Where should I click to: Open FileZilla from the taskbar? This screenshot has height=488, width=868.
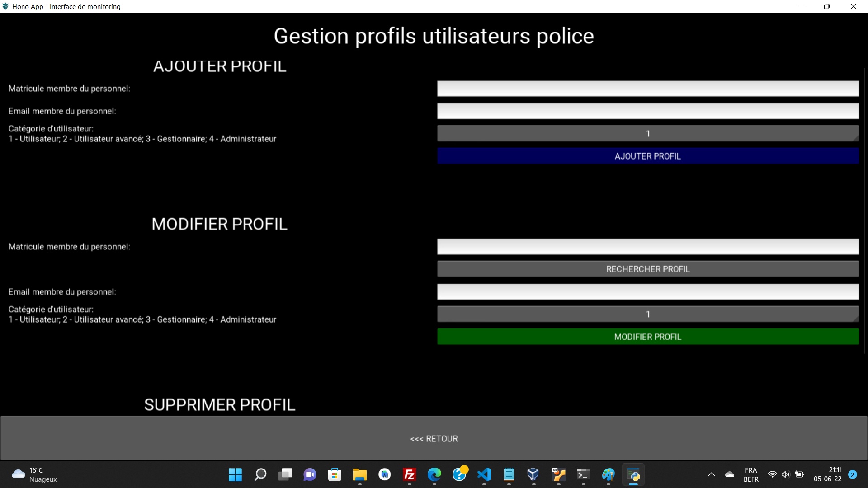click(x=409, y=474)
